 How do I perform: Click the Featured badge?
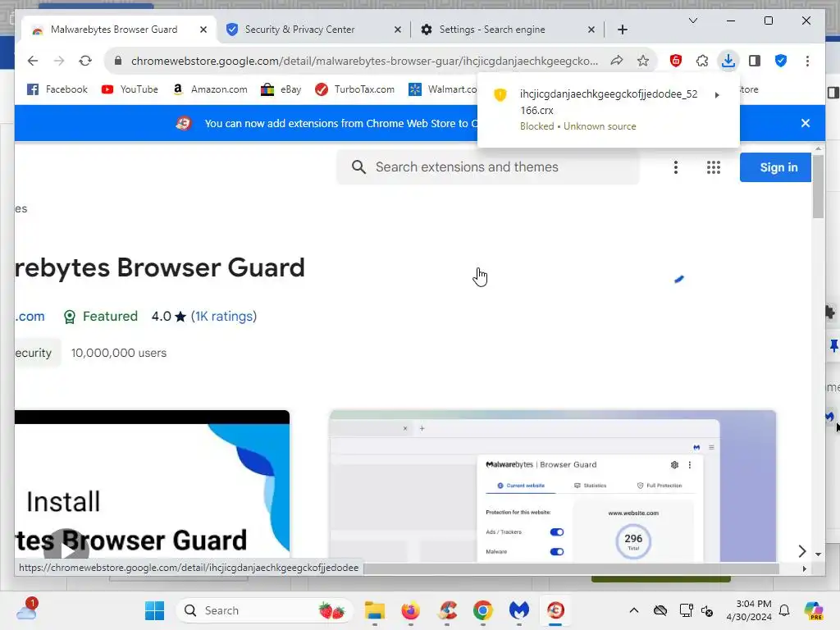(x=100, y=317)
